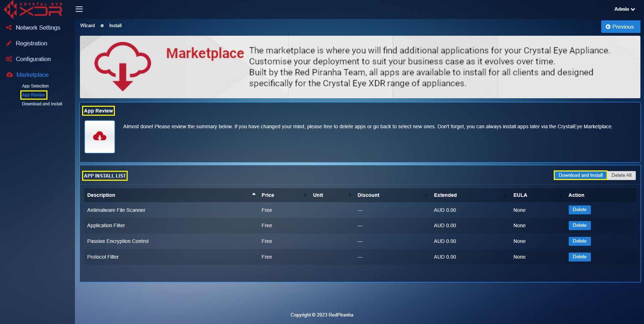Open Registration in sidebar
Screen dimensions: 644x324
31,43
